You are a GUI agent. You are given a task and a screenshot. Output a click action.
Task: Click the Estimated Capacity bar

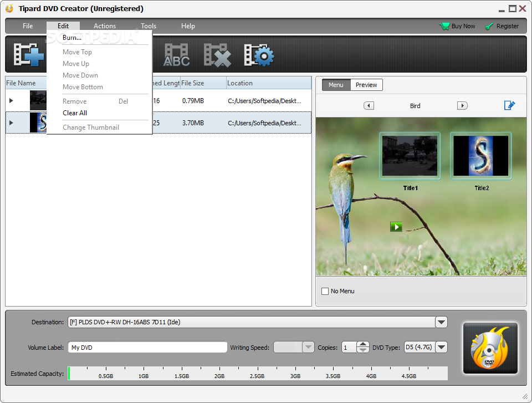point(258,373)
